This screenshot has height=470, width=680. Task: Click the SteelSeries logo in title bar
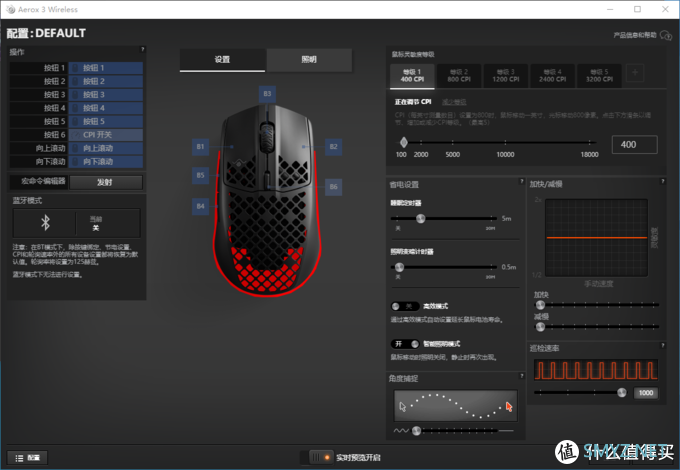[10, 9]
